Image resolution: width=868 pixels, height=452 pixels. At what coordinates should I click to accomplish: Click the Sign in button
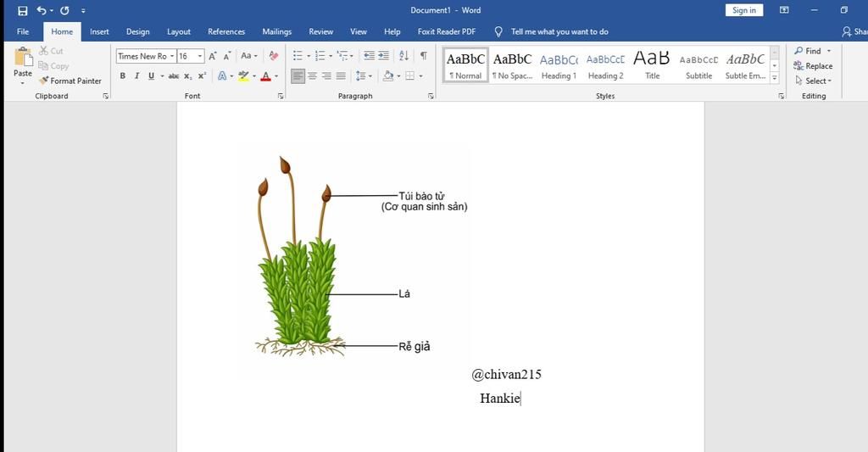click(x=744, y=10)
